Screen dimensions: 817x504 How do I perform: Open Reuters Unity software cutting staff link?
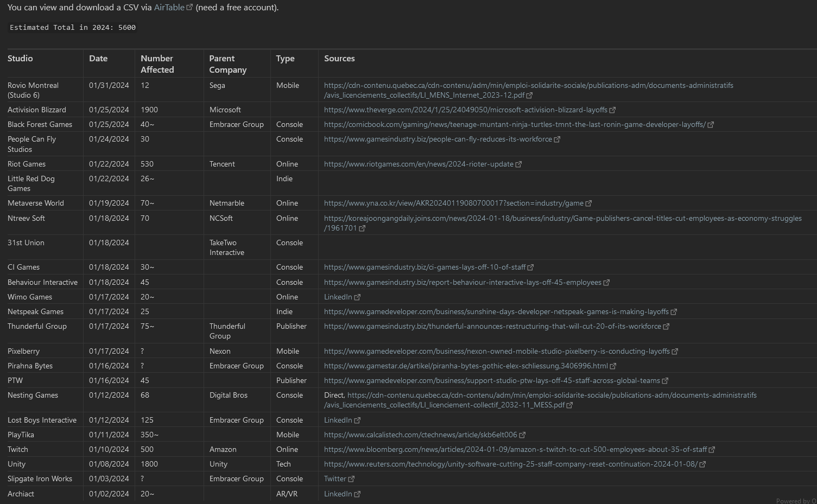(x=510, y=464)
